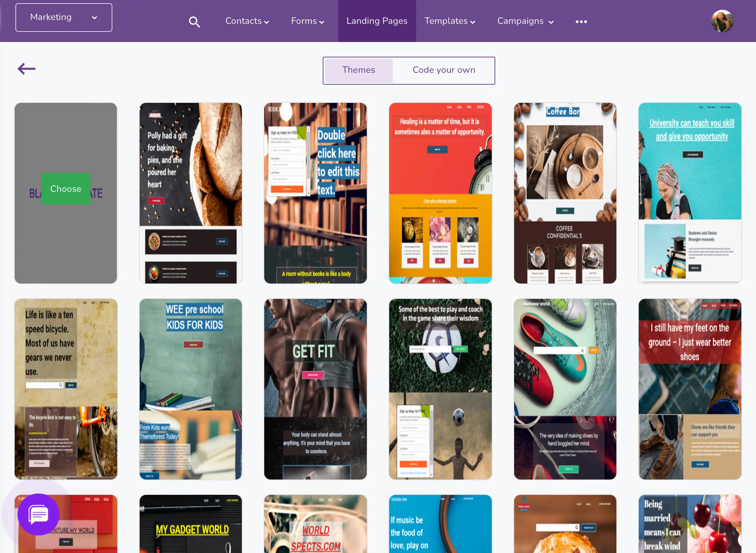
Task: Select the WORLD SPECTS.COM theme
Action: [x=315, y=524]
